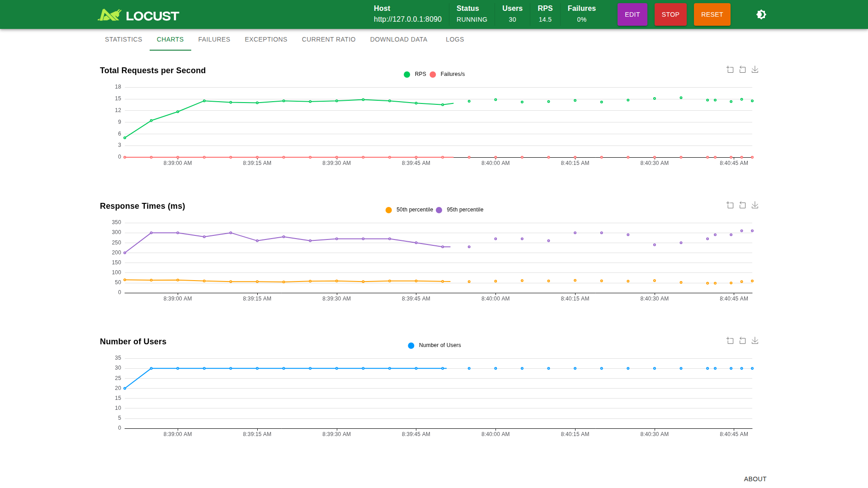Hide the 95th percentile series

click(460, 210)
